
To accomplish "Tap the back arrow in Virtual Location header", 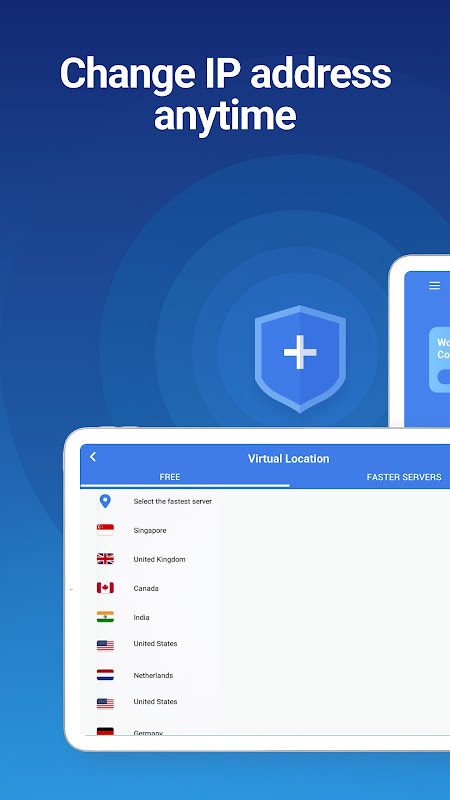I will (x=93, y=457).
